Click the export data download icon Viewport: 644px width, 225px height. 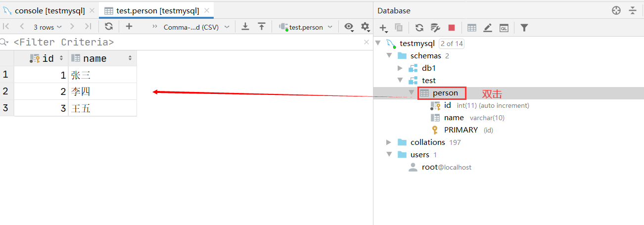click(245, 27)
